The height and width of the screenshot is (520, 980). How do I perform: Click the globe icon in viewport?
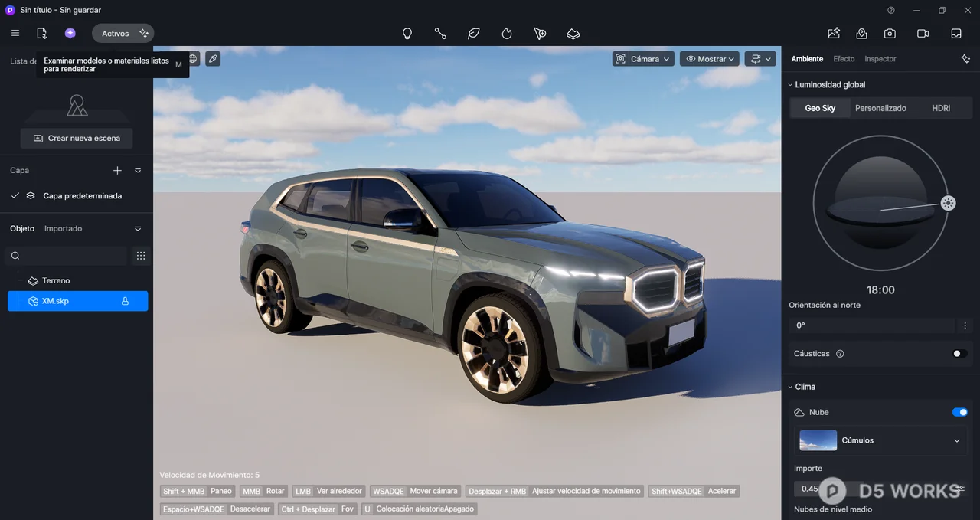point(193,58)
